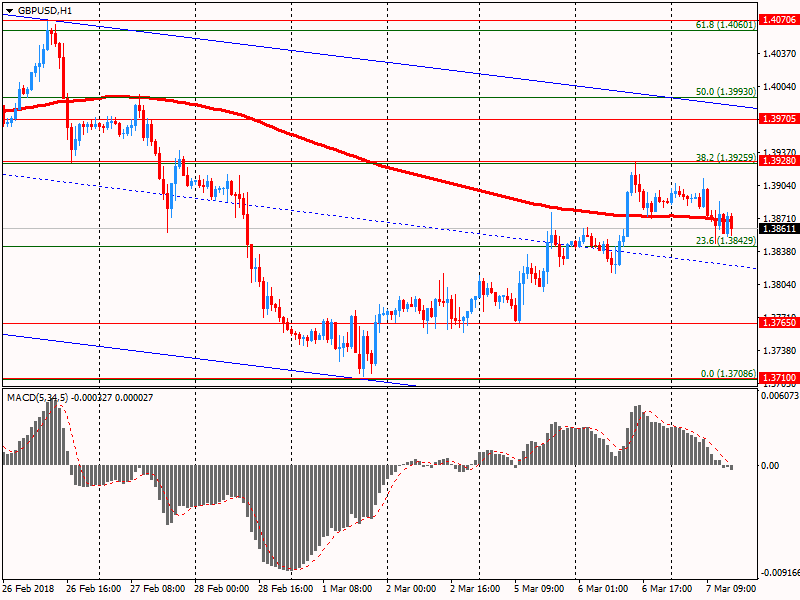Image resolution: width=800 pixels, height=600 pixels.
Task: Select the 1.40706 red price label
Action: pyautogui.click(x=779, y=20)
